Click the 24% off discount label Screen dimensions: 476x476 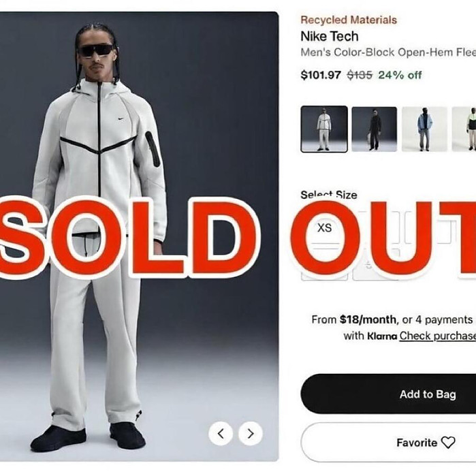click(400, 75)
